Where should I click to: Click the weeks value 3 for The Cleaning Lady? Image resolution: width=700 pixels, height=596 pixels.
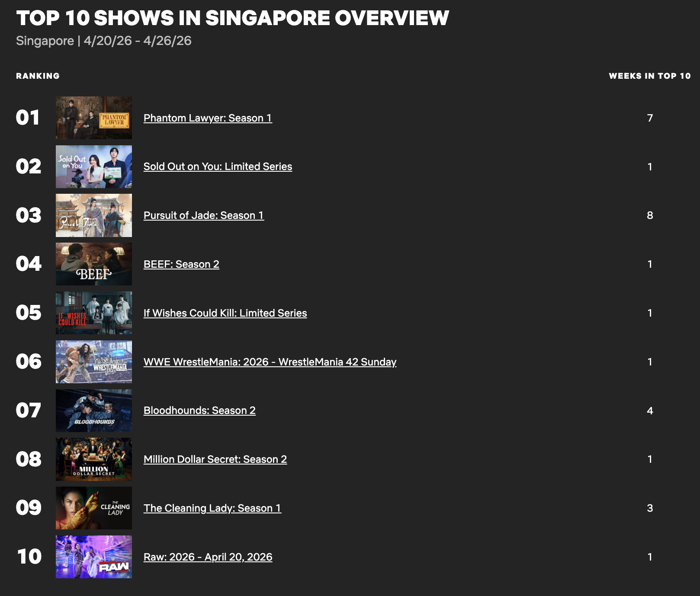coord(650,508)
